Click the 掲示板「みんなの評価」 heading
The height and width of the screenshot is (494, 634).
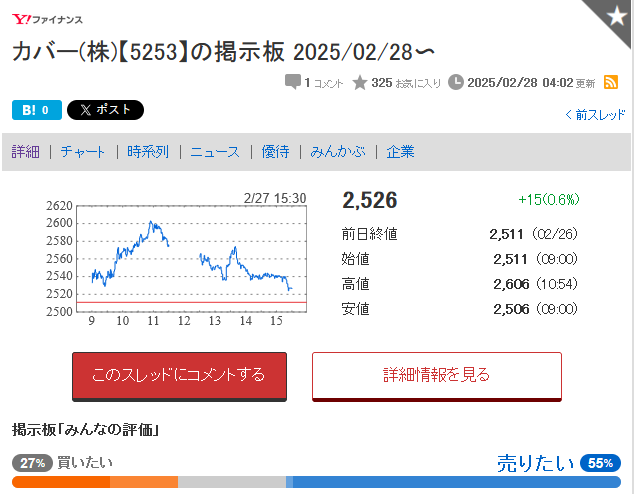pyautogui.click(x=85, y=429)
